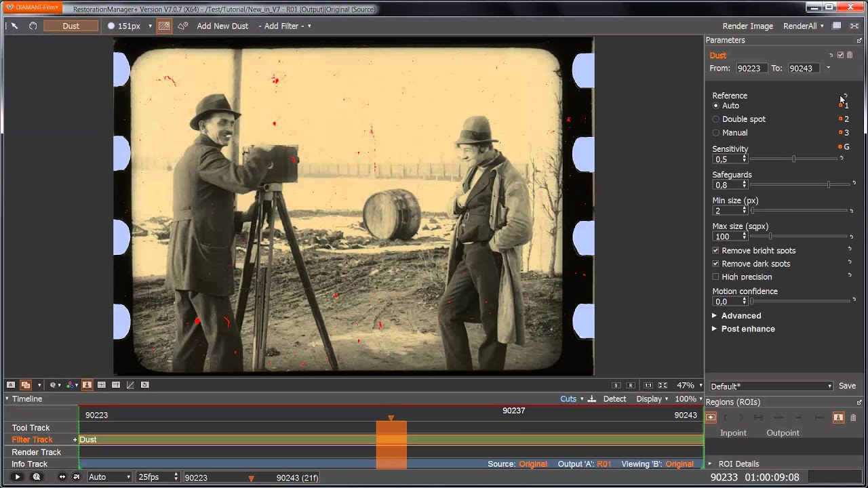The height and width of the screenshot is (488, 868).
Task: Click the magnifier icon next to play
Action: point(37,477)
